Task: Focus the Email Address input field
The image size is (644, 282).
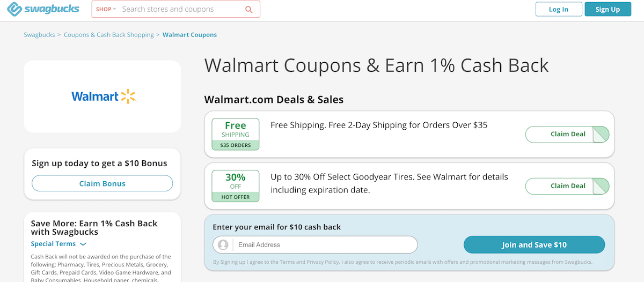Action: (x=315, y=244)
